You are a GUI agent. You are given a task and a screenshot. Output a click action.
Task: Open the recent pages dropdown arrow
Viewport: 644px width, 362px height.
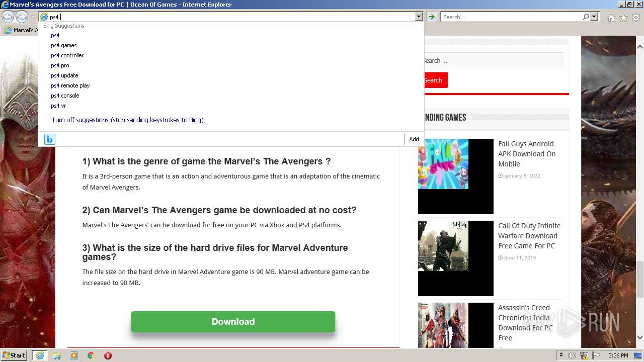(33, 17)
